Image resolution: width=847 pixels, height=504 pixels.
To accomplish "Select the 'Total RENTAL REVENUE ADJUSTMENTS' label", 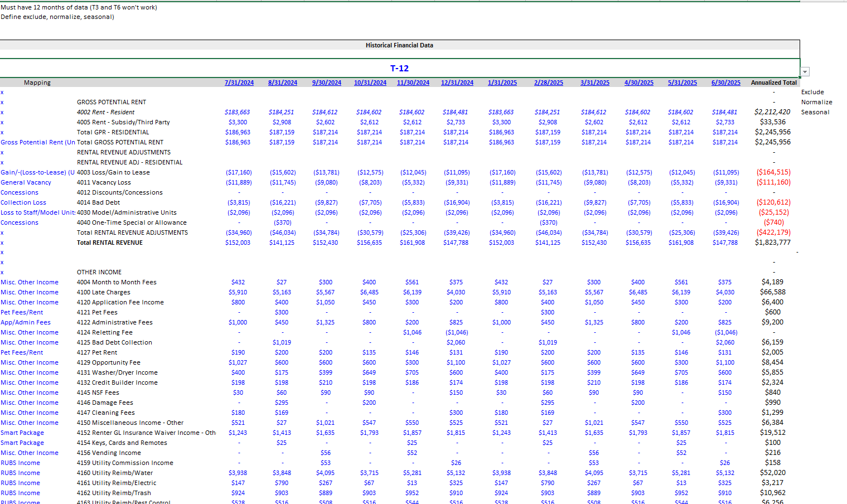I will pos(132,232).
